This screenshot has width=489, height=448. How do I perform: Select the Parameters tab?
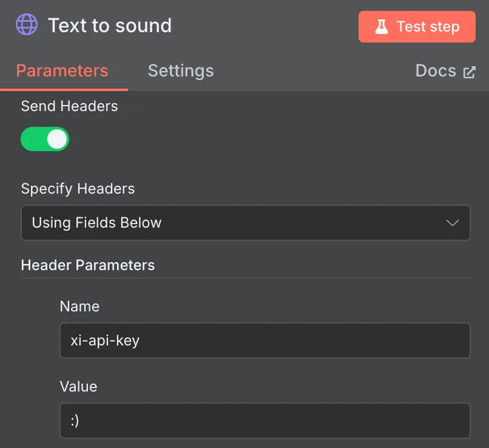(x=62, y=71)
